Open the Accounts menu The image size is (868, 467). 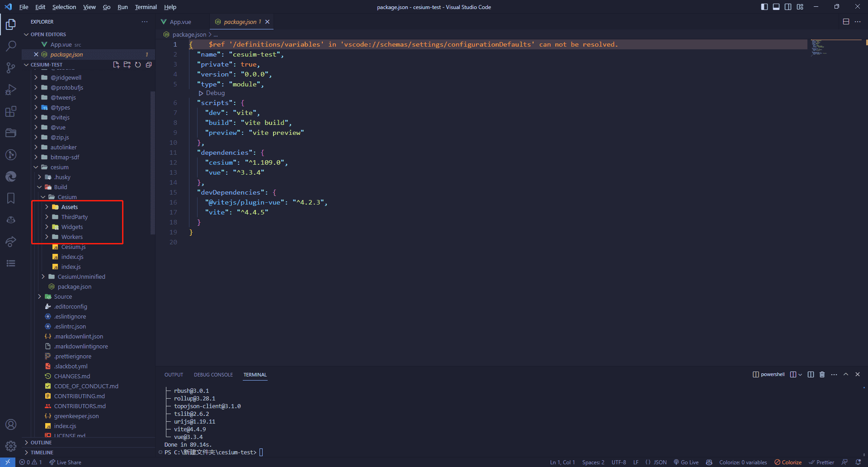pos(11,424)
